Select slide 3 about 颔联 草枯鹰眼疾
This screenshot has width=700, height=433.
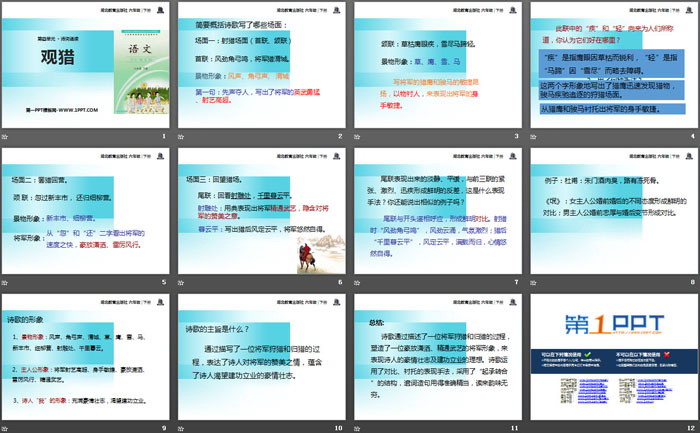(438, 65)
